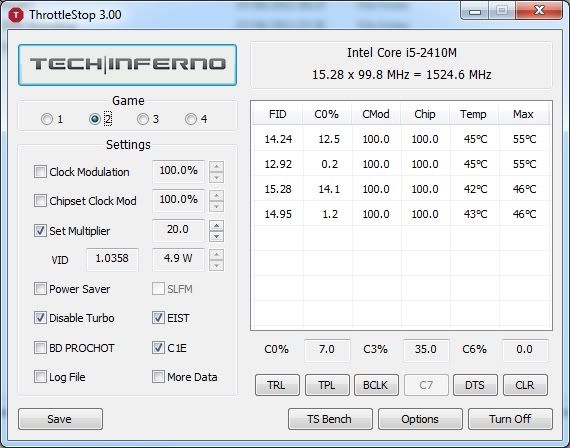The height and width of the screenshot is (448, 570).
Task: Click Chipset Clock Mod up spinner arrow
Action: pyautogui.click(x=217, y=196)
